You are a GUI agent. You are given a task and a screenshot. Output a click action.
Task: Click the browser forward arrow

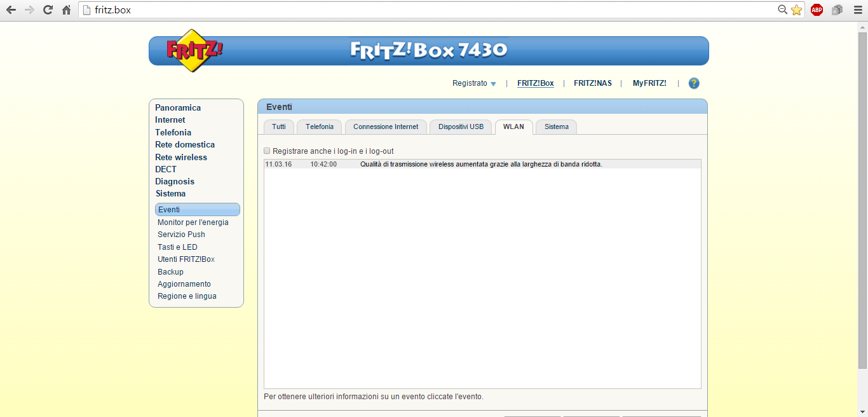29,10
